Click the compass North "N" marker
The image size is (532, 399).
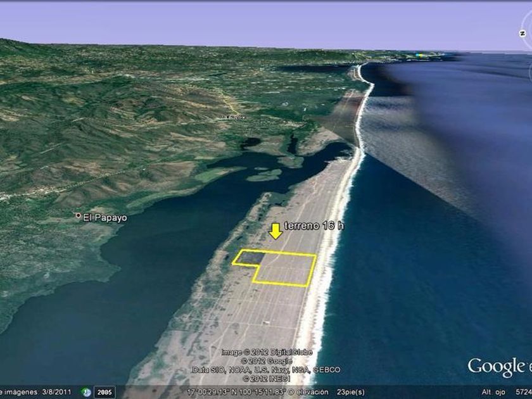pyautogui.click(x=522, y=33)
